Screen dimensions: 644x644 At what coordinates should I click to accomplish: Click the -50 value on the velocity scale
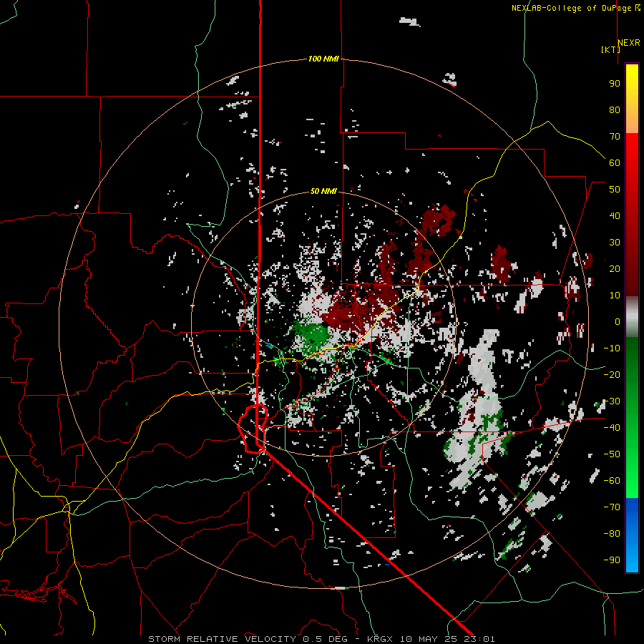click(612, 454)
